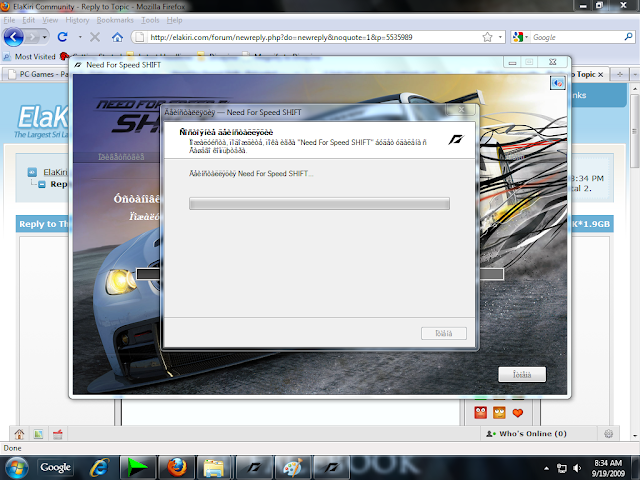Click the Google taskbar toolbar

tap(55, 467)
